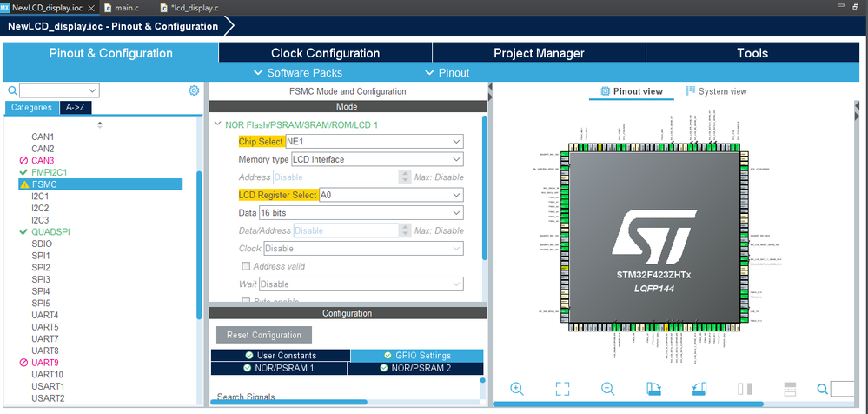Open the peripheral list settings gear
The image size is (868, 414).
pyautogui.click(x=194, y=90)
